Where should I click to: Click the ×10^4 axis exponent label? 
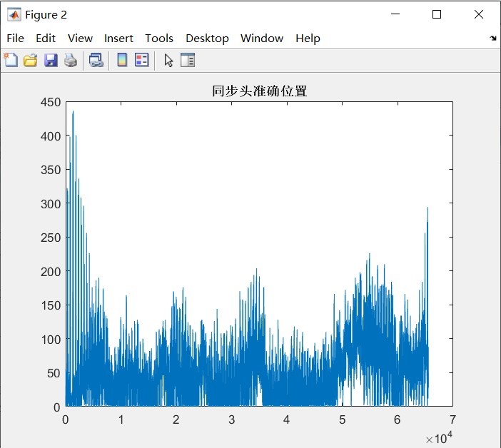click(439, 438)
